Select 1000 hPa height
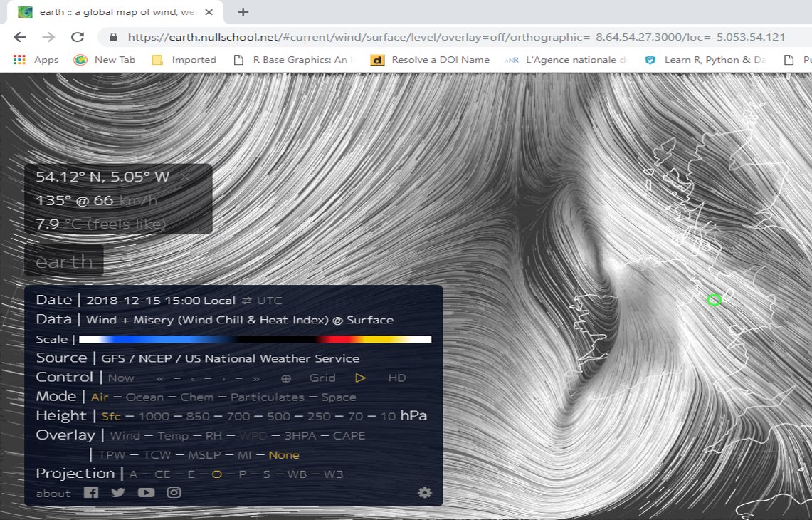This screenshot has width=812, height=520. [x=154, y=416]
